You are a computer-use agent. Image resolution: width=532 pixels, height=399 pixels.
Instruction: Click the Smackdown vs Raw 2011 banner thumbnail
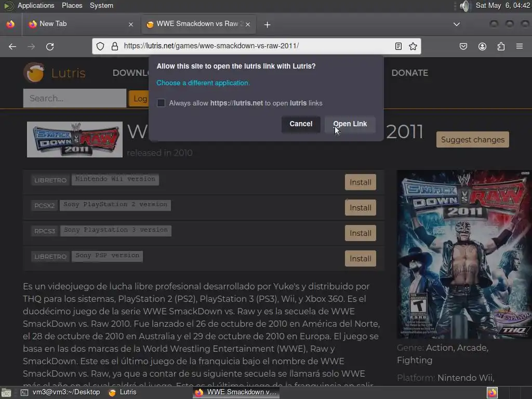(x=75, y=139)
